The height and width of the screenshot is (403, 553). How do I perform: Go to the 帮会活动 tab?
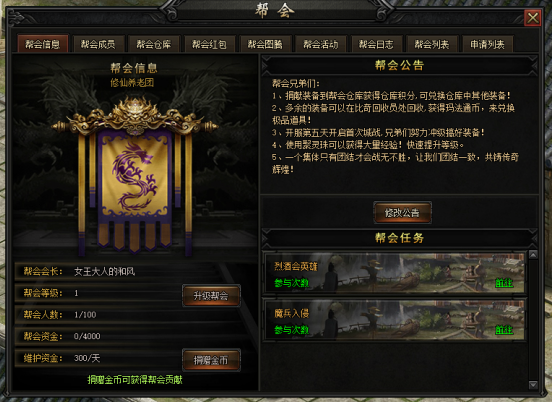(321, 44)
